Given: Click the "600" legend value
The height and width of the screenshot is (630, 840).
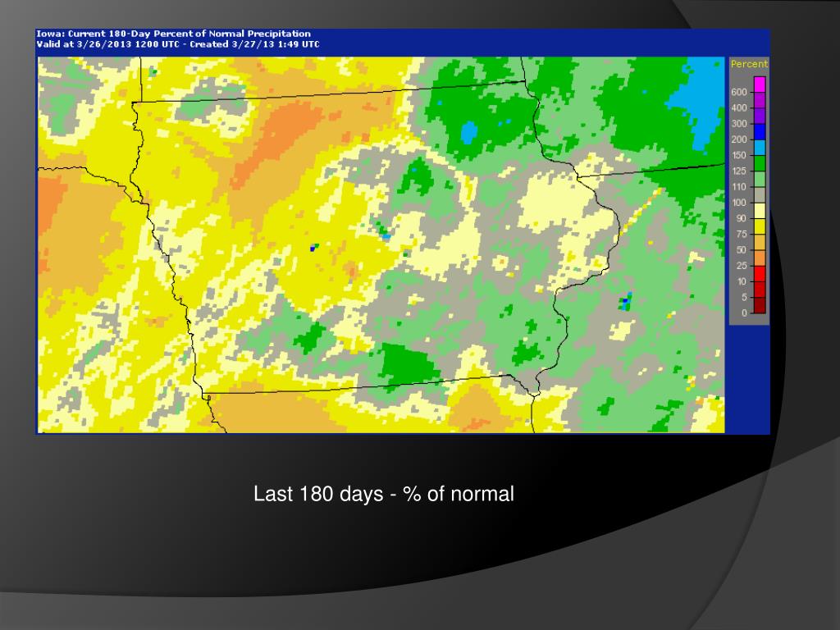Looking at the screenshot, I should coord(739,92).
